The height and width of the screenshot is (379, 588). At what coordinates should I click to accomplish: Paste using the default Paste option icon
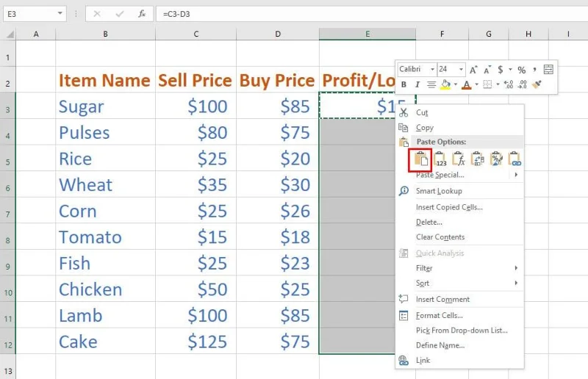(420, 159)
